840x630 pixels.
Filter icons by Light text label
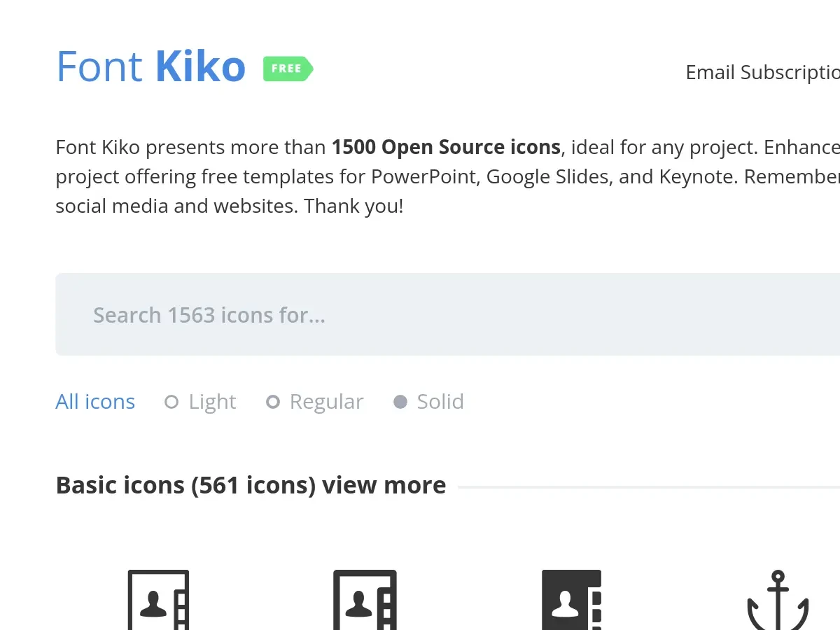point(212,402)
